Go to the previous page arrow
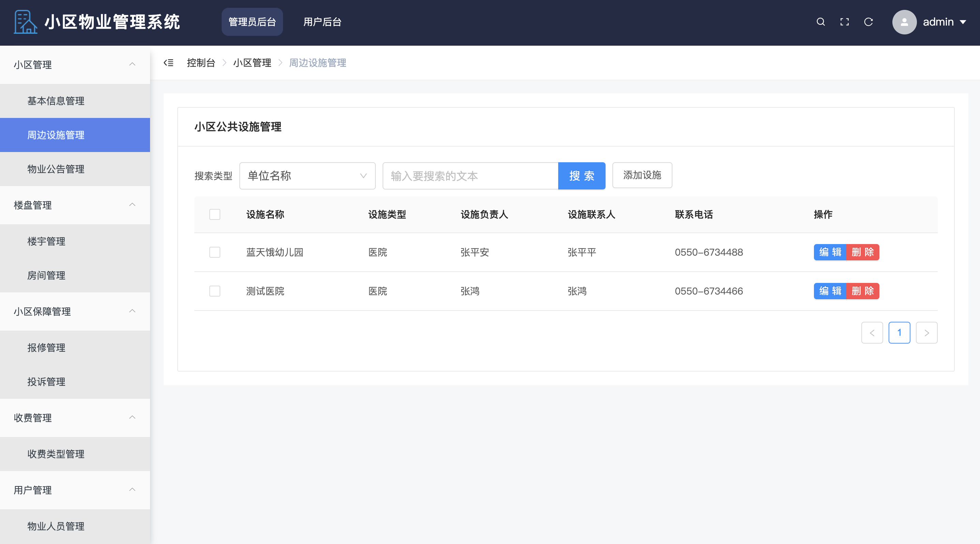 (872, 333)
